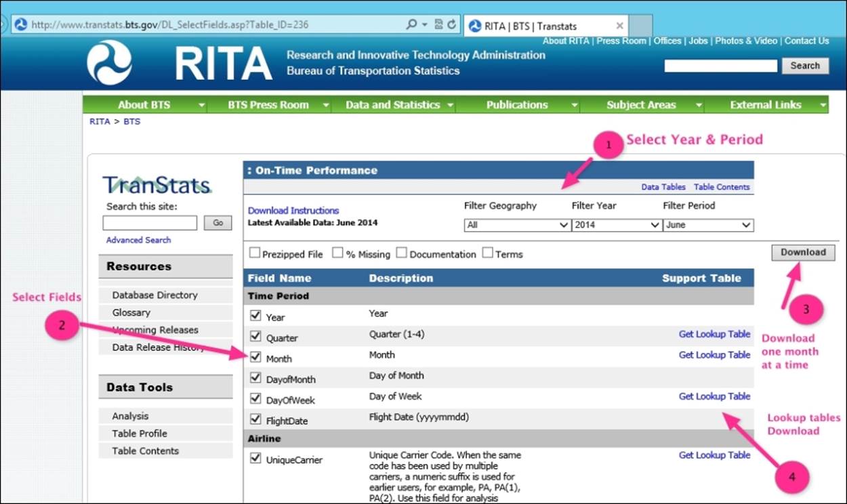Screen dimensions: 847x504
Task: Open the Filter Geography dropdown
Action: point(517,225)
